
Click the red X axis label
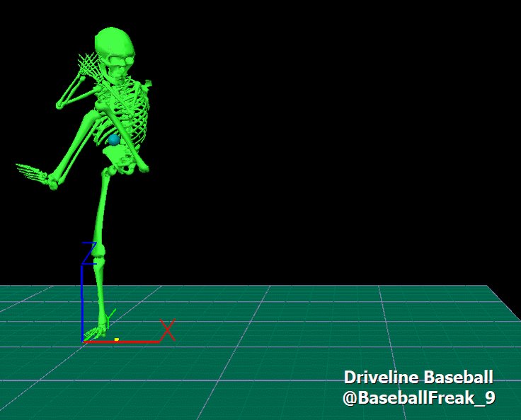[168, 330]
